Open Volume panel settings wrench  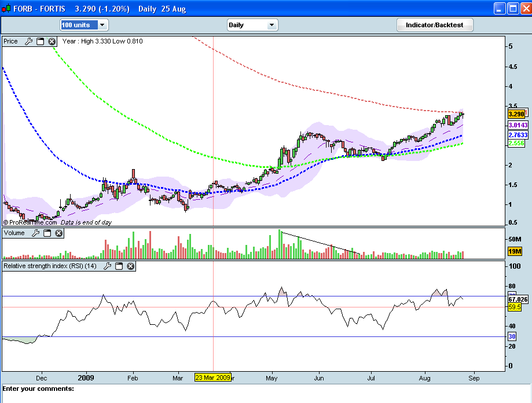pyautogui.click(x=36, y=233)
